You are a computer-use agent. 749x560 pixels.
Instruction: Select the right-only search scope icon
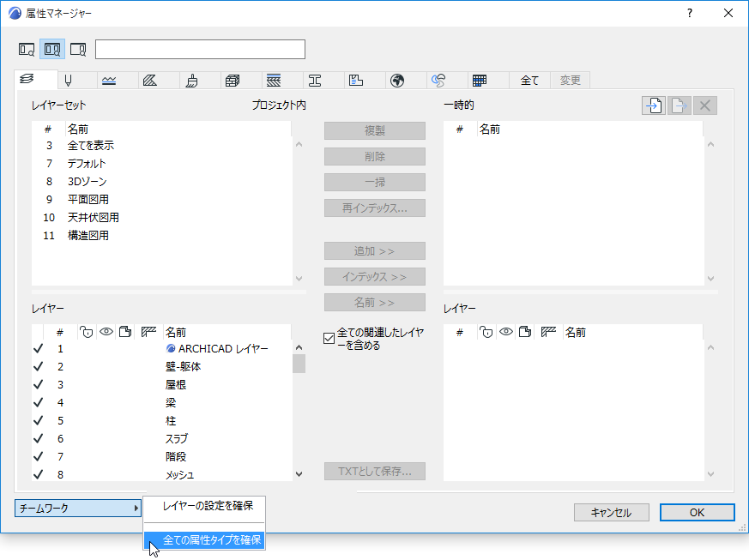pyautogui.click(x=78, y=49)
